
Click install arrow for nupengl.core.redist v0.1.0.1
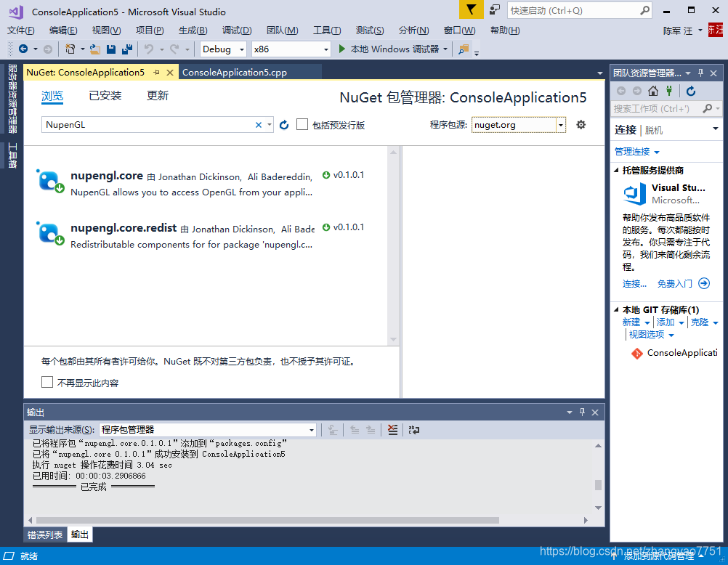click(x=326, y=227)
